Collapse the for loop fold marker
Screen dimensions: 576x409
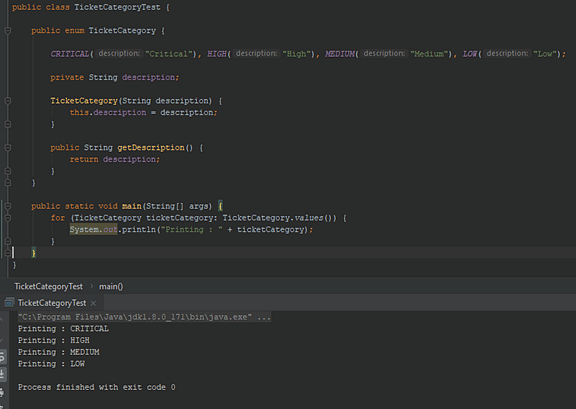pos(8,218)
